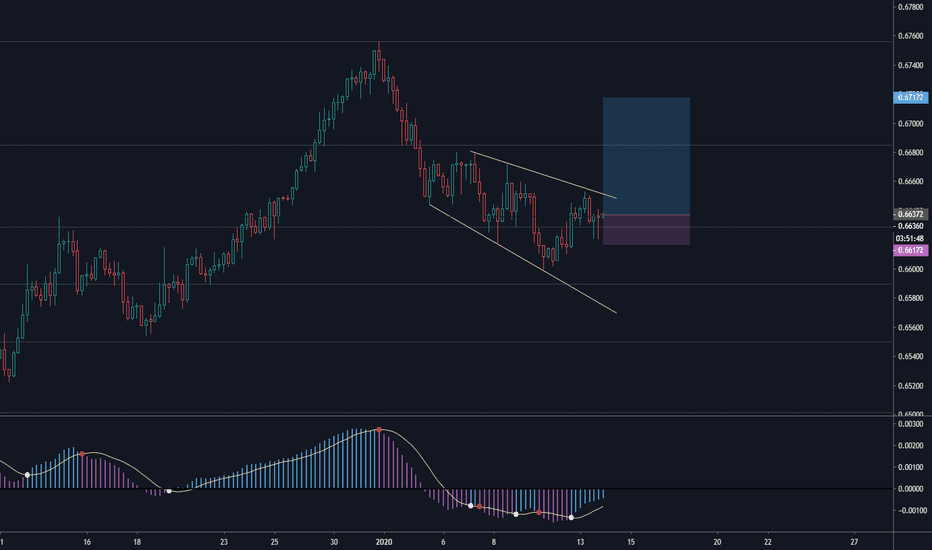The height and width of the screenshot is (550, 932).
Task: Click the 03:51:48 bar countdown timer
Action: (x=910, y=239)
